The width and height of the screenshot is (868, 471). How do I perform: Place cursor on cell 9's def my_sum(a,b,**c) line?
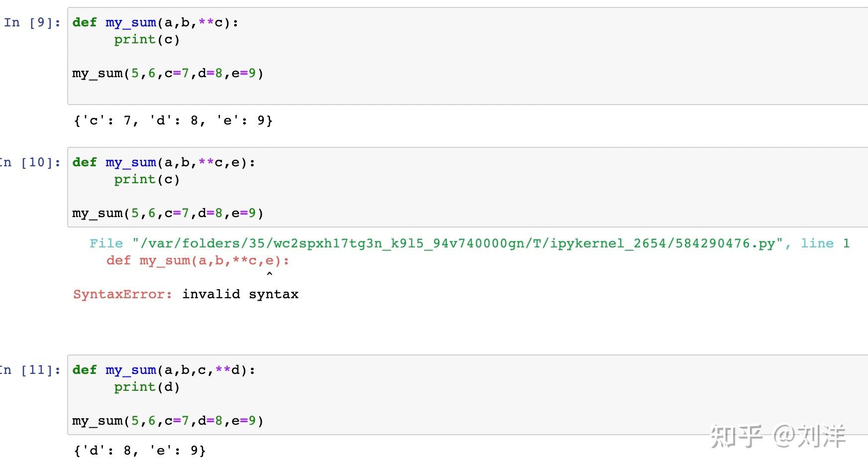pos(155,22)
